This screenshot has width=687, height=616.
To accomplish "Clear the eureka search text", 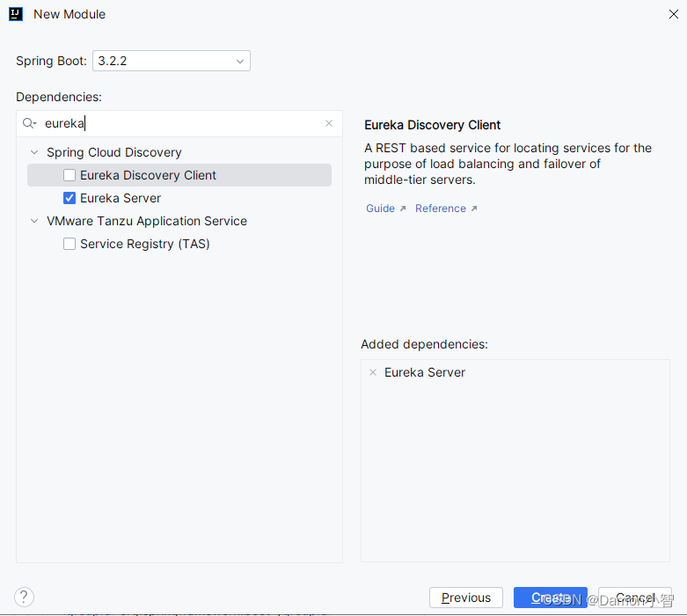I will 329,123.
